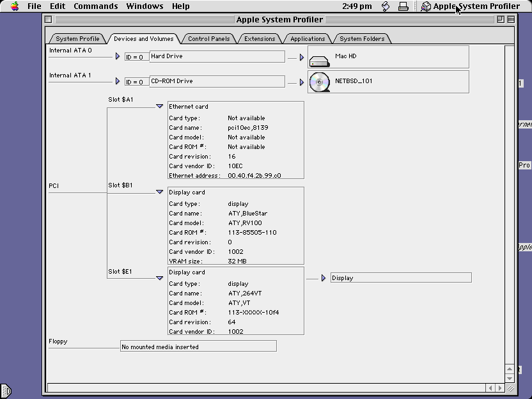Click the ROM number 113-XXXXX-10f4

tap(253, 313)
